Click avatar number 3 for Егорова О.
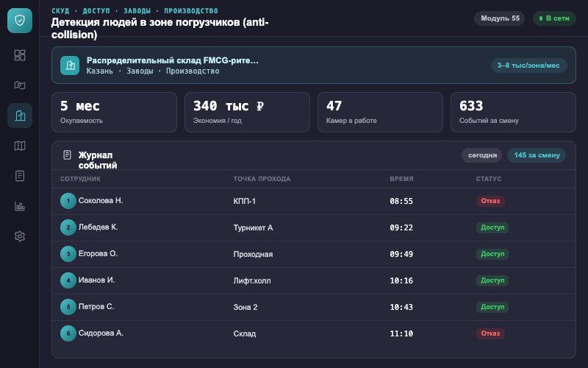 68,254
